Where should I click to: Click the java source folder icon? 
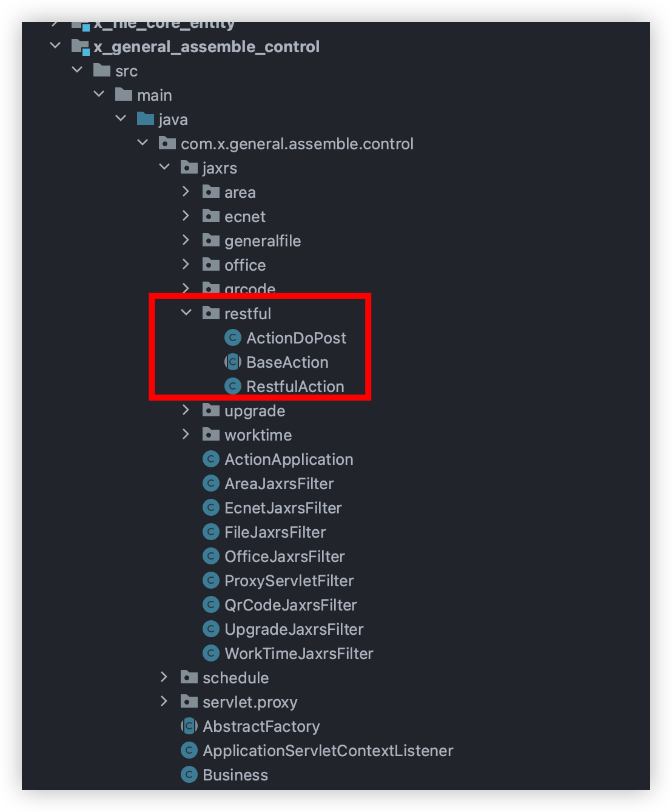pos(146,120)
